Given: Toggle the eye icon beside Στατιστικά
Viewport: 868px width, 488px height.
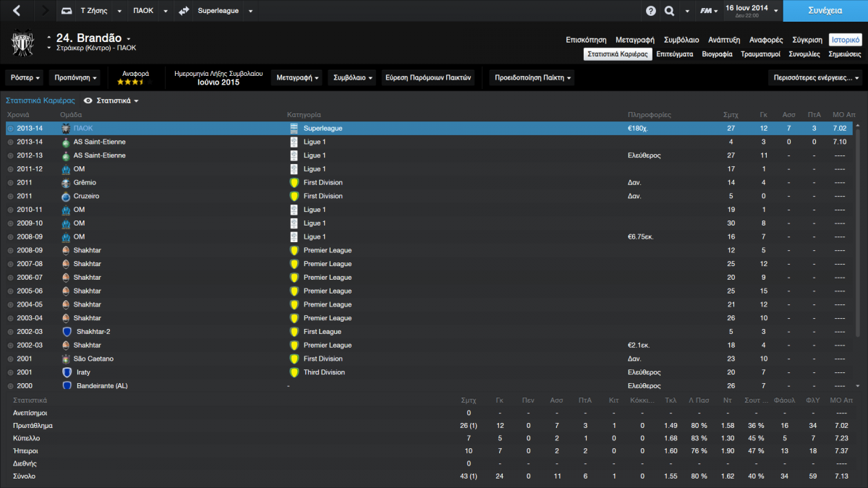Looking at the screenshot, I should 88,100.
